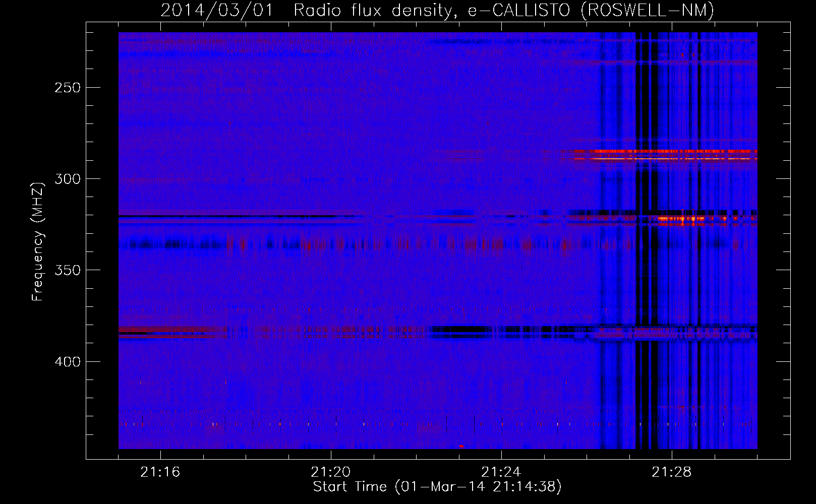Image resolution: width=816 pixels, height=504 pixels.
Task: Click the 300 frequency tick label
Action: pyautogui.click(x=68, y=179)
